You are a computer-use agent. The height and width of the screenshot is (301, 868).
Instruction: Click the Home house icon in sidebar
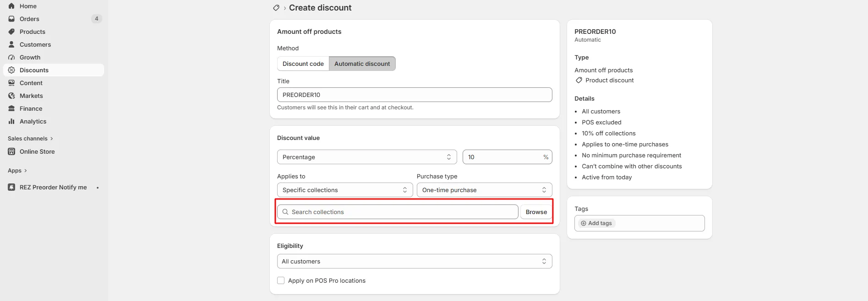coord(11,6)
